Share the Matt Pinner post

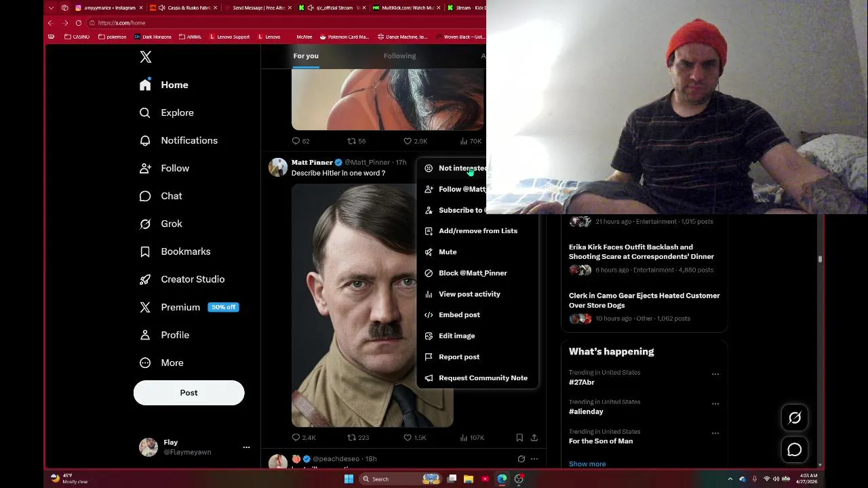click(x=534, y=438)
